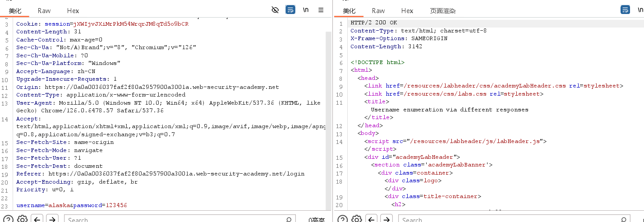The height and width of the screenshot is (222, 644).
Task: Open request search help icon
Action: pyautogui.click(x=8, y=219)
